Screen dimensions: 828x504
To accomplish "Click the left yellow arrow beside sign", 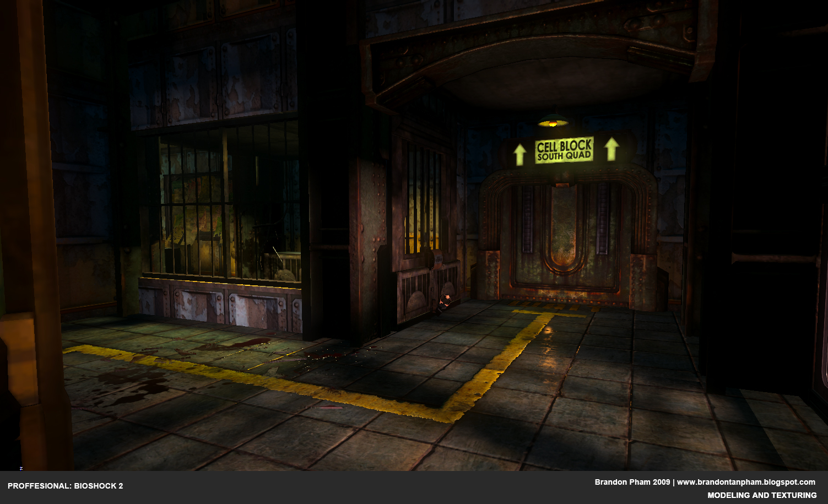I will pos(519,154).
